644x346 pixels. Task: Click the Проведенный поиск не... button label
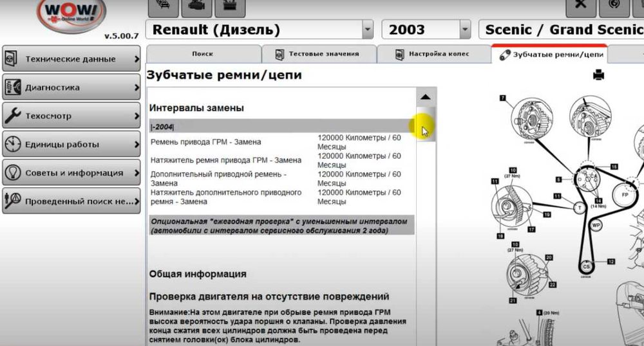(79, 201)
